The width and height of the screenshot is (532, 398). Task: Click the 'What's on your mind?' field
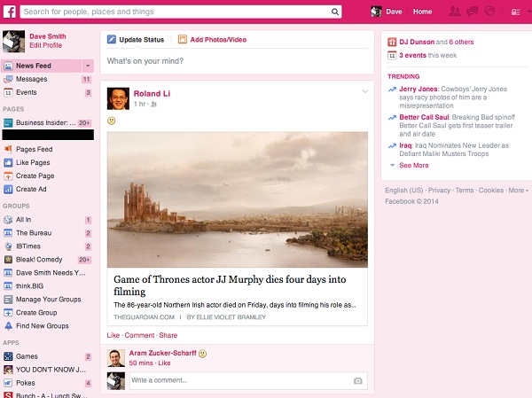pyautogui.click(x=235, y=60)
